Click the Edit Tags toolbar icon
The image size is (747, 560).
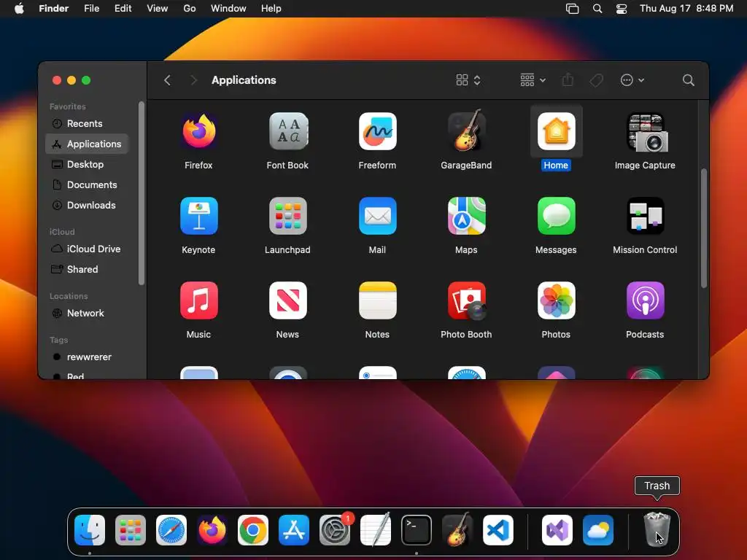(x=597, y=80)
